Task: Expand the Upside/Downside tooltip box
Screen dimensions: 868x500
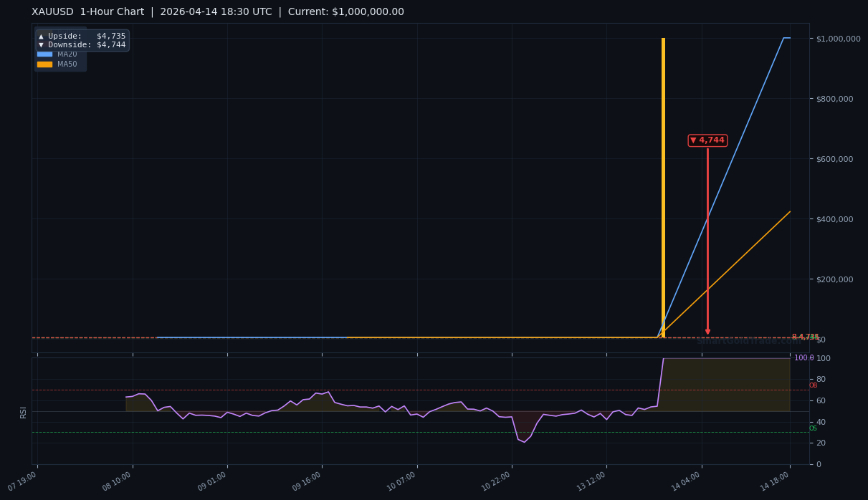Action: point(81,40)
